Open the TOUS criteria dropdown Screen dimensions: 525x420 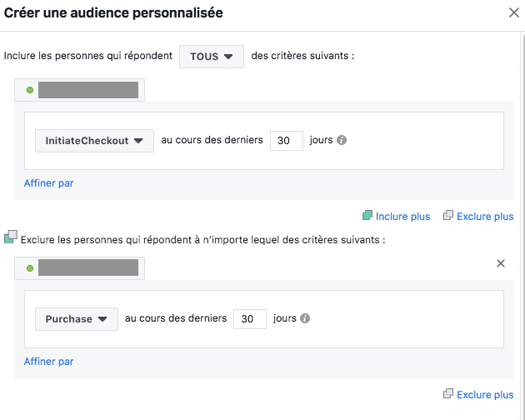click(212, 57)
